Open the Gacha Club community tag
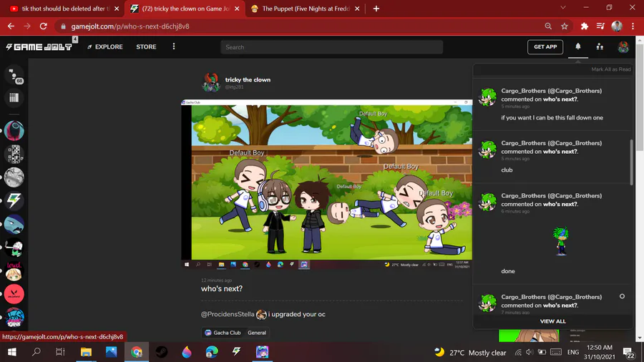This screenshot has width=644, height=362. pos(223,333)
